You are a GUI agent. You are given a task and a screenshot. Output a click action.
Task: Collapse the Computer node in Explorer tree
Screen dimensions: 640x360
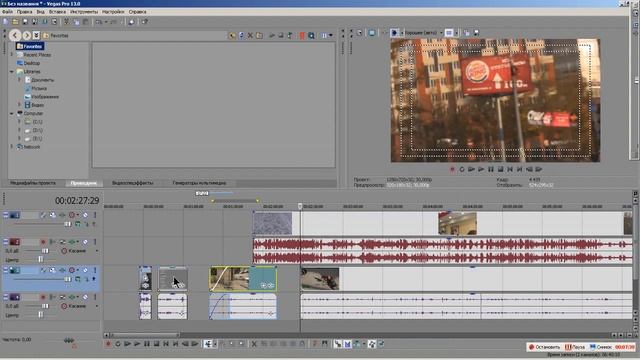pos(12,113)
